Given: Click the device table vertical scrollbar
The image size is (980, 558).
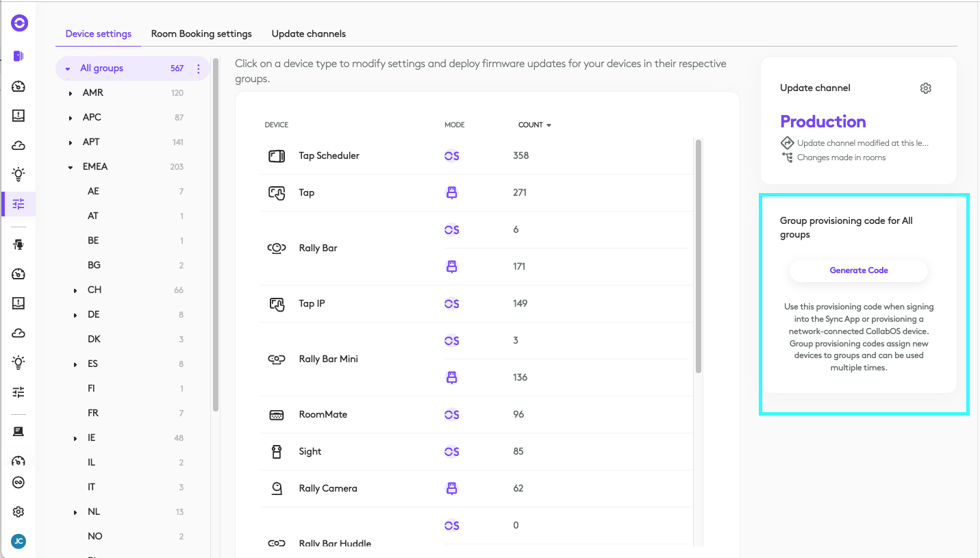Looking at the screenshot, I should (x=699, y=256).
